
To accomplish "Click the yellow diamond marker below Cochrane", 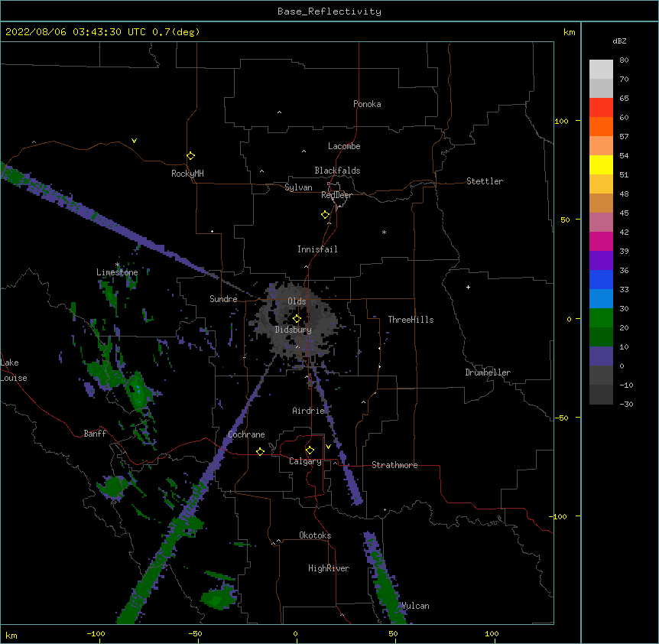I will 260,451.
